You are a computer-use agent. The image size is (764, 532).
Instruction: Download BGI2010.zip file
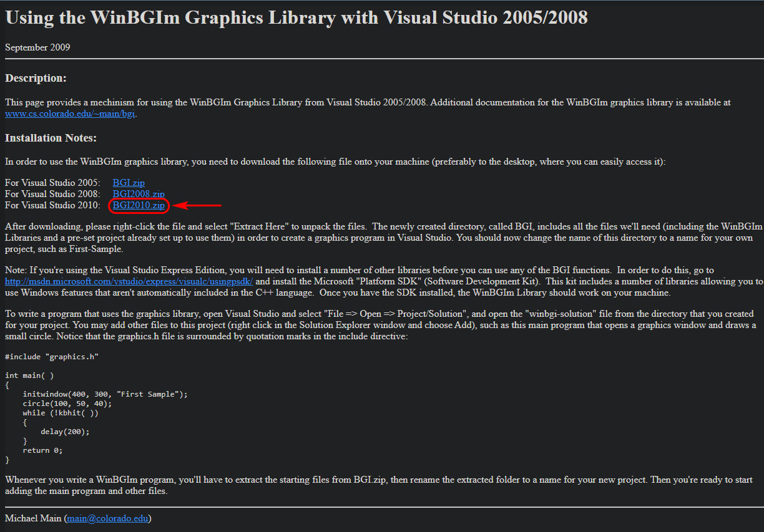[x=139, y=205]
